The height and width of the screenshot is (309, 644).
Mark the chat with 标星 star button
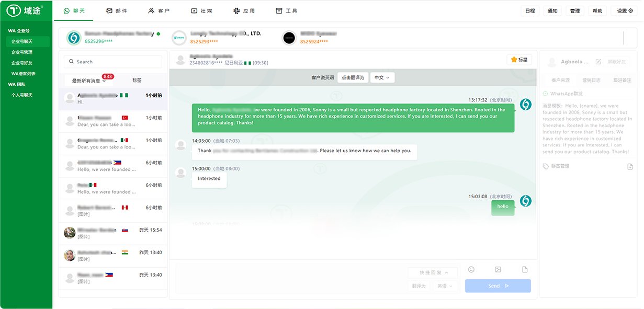[519, 60]
